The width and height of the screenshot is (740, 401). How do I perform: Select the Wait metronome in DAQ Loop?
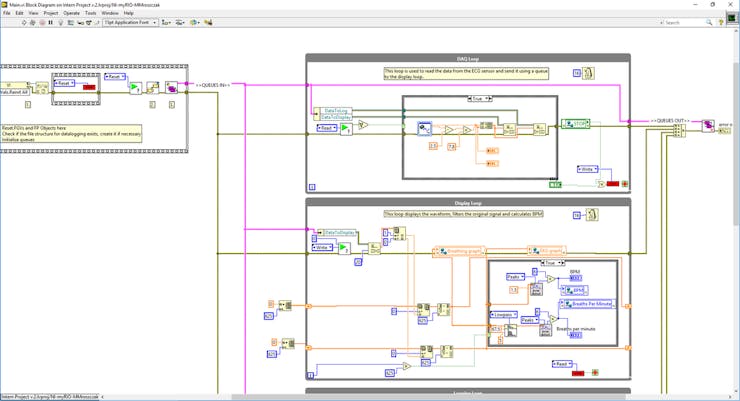[x=589, y=73]
